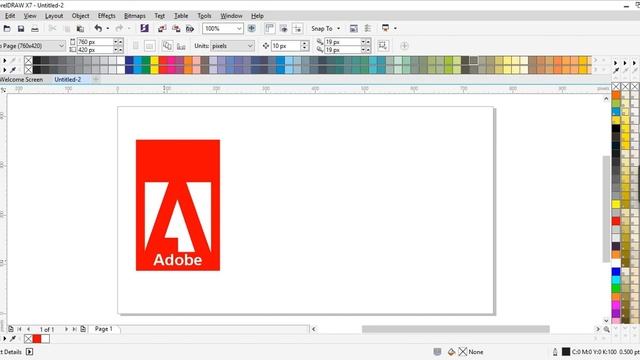Open the View menu

click(x=30, y=16)
